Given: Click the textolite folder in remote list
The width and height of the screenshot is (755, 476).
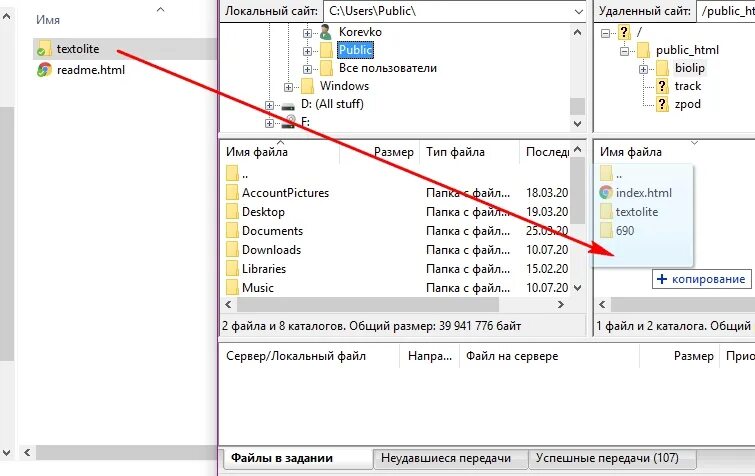Looking at the screenshot, I should pos(637,212).
